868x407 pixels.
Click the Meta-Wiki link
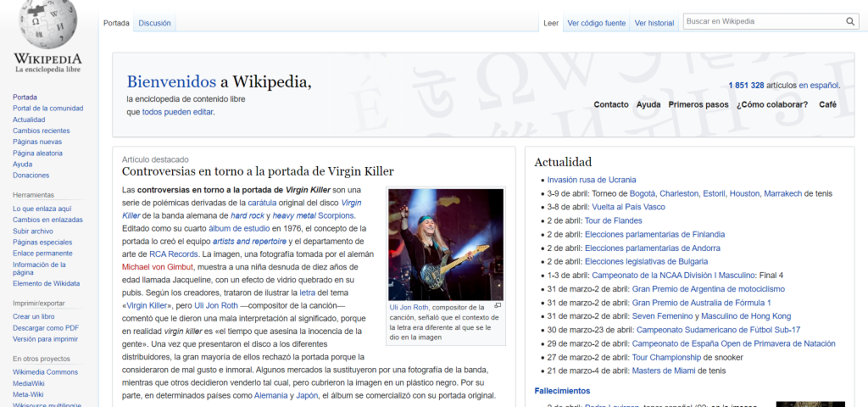[28, 395]
